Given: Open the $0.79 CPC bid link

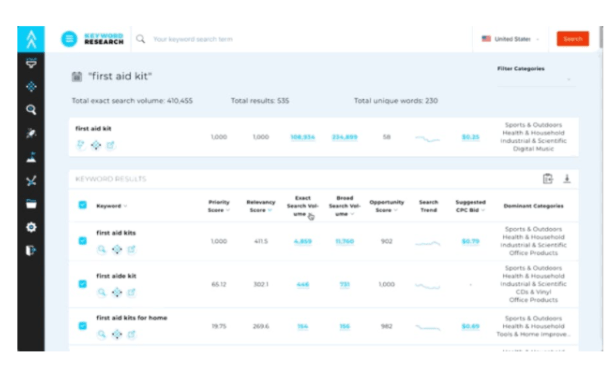Looking at the screenshot, I should (x=470, y=241).
